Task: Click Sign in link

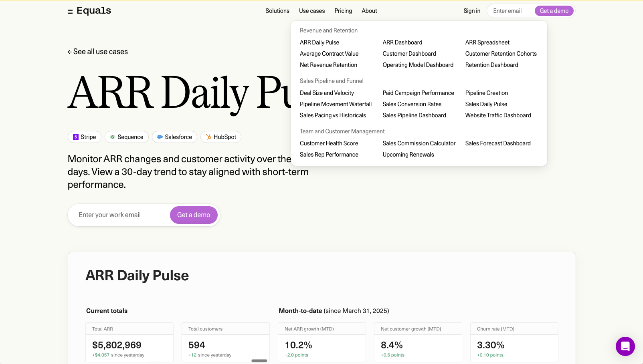Action: (x=472, y=11)
